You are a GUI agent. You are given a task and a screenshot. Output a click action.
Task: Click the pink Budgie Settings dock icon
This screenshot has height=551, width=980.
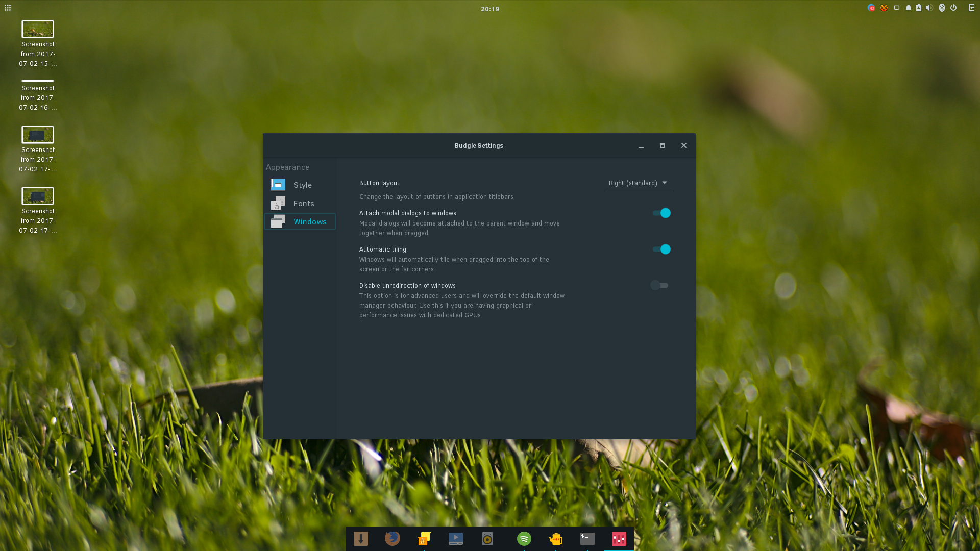[619, 539]
